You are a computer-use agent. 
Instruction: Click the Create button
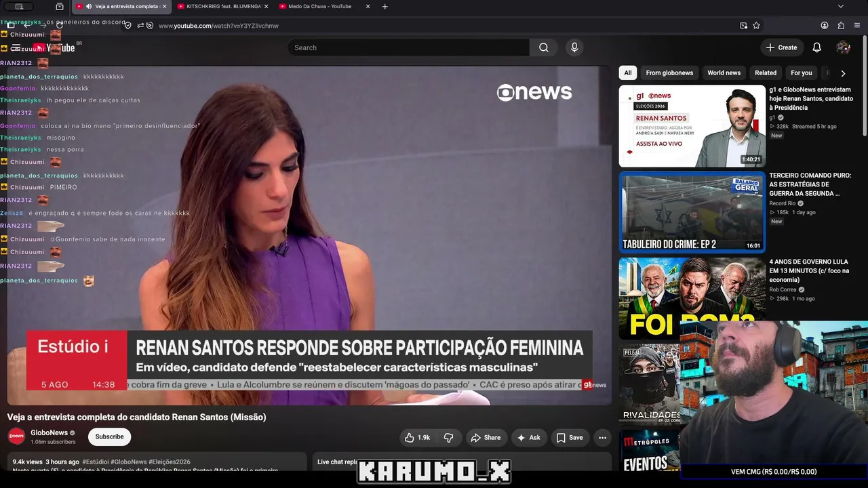(x=781, y=47)
